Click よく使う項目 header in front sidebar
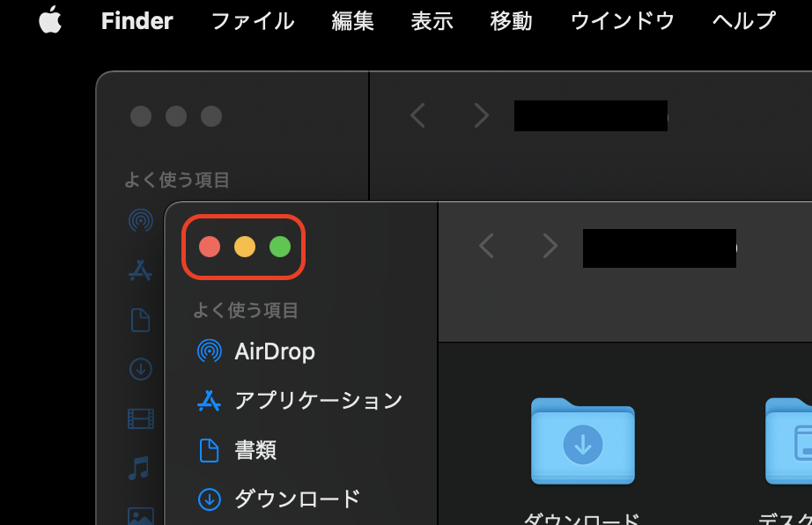 tap(246, 310)
